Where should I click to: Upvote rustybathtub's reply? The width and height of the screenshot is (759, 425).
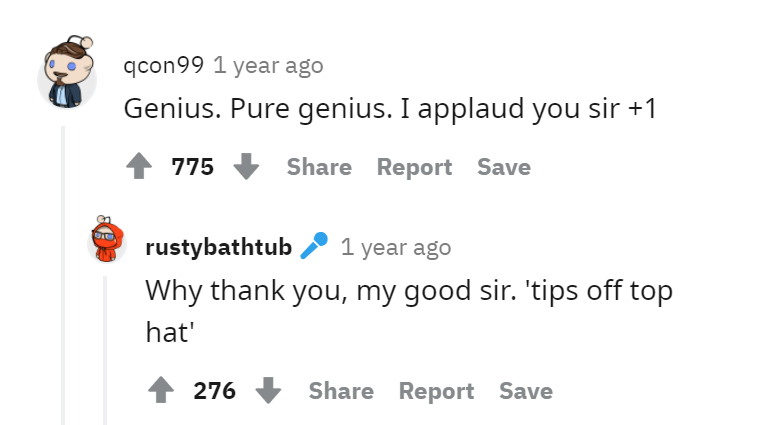161,390
